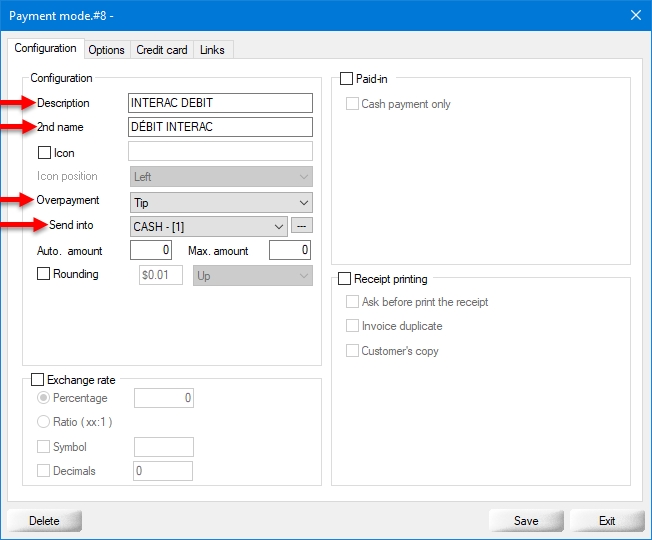Select the Configuration tab
Image resolution: width=652 pixels, height=540 pixels.
[45, 49]
